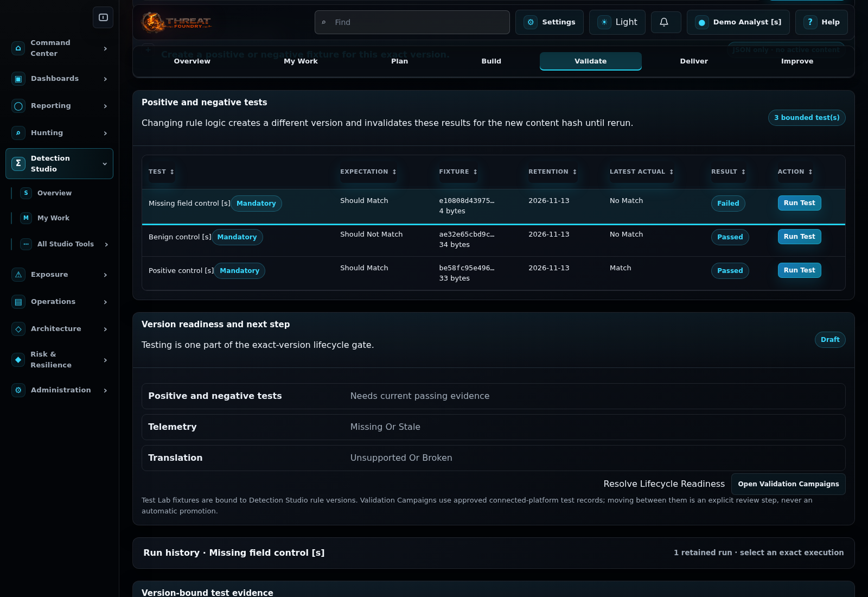Run Test for Missing field control
Viewport: 868px width, 597px height.
click(x=800, y=203)
